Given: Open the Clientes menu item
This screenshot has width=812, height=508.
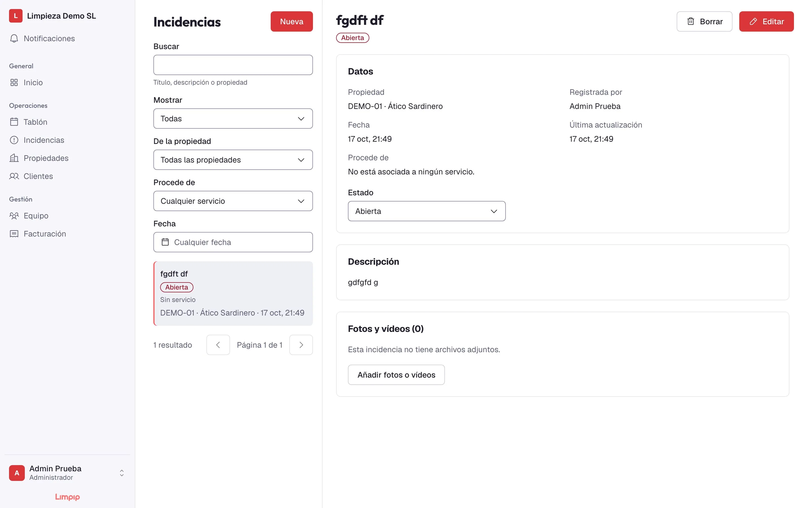Looking at the screenshot, I should point(67,176).
